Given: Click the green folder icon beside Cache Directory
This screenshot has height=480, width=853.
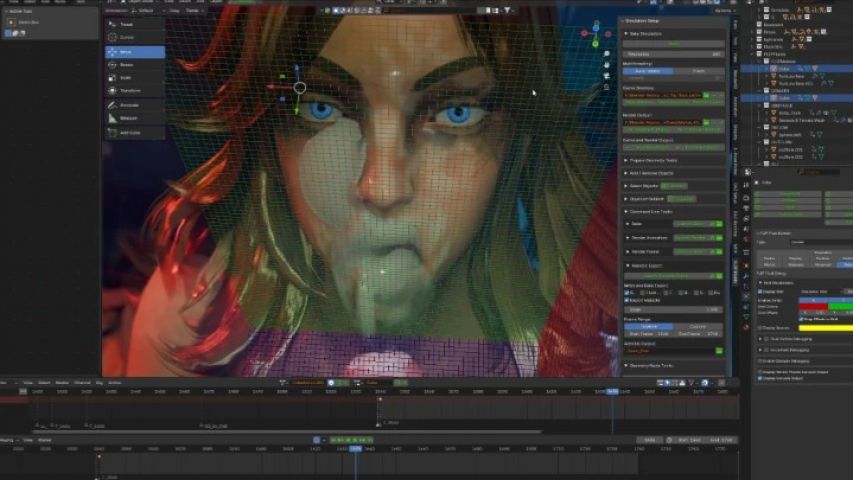Looking at the screenshot, I should (x=706, y=95).
